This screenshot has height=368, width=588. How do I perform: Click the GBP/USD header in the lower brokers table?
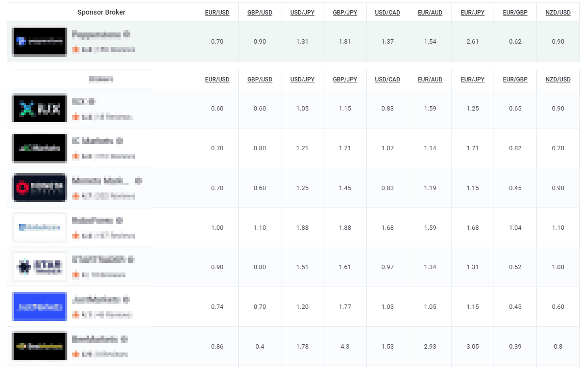click(260, 80)
